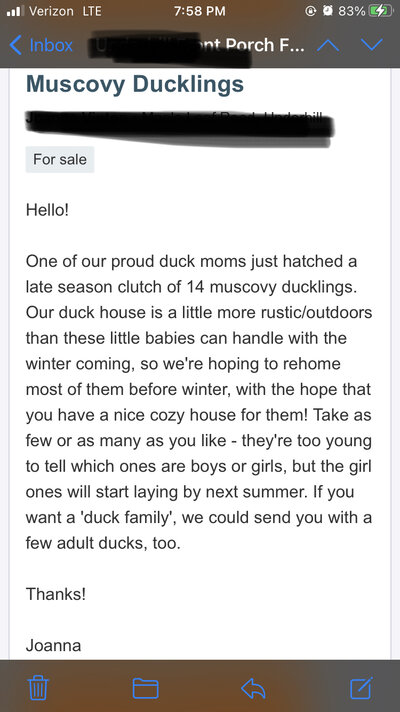Viewport: 400px width, 712px height.
Task: Tap the trash icon to delete email
Action: coord(38,688)
